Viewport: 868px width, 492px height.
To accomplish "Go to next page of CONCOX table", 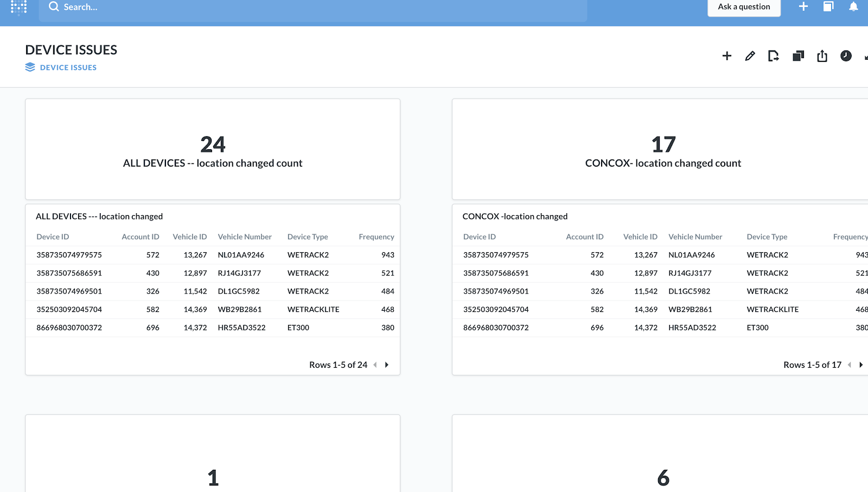I will click(861, 365).
